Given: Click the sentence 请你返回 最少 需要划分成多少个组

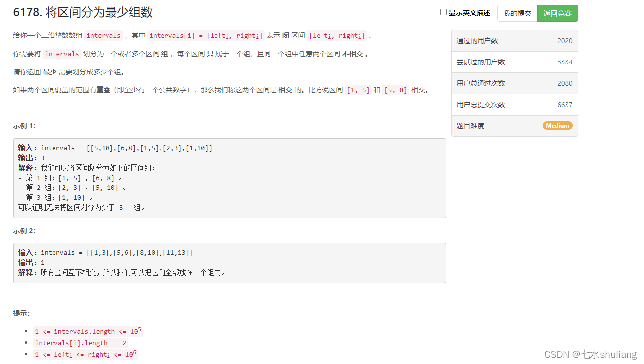Looking at the screenshot, I should point(69,72).
